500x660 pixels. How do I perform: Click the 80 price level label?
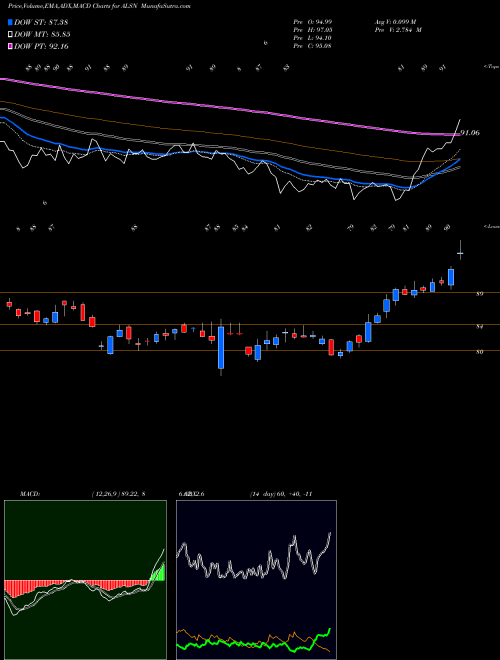(479, 352)
